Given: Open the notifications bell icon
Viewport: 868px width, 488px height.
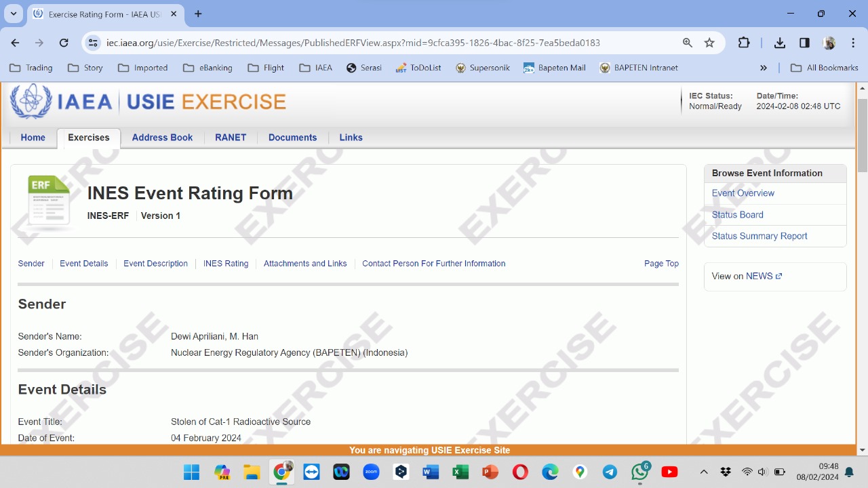Looking at the screenshot, I should tap(849, 472).
